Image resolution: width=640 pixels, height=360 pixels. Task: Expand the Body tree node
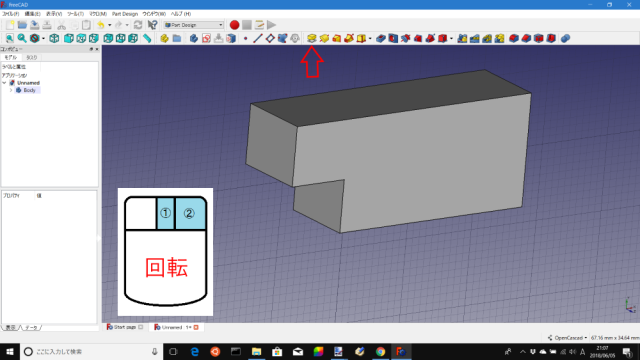pos(11,90)
